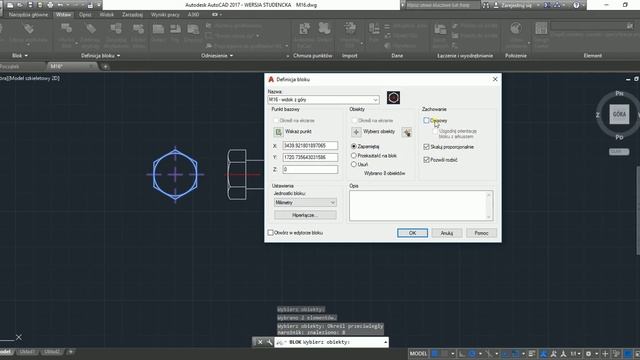Viewport: 640px width, 360px height.
Task: Click the Utwórz blok ribbon icon
Action: 67,29
